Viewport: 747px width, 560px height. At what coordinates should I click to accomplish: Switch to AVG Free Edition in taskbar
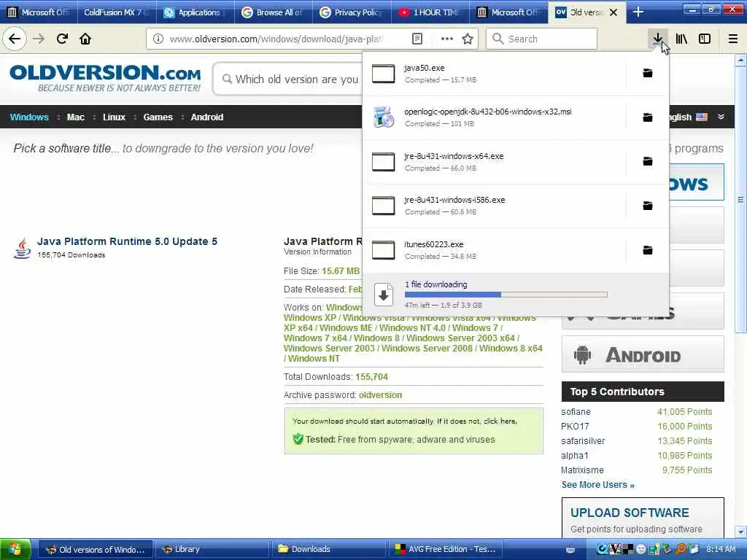click(x=447, y=550)
